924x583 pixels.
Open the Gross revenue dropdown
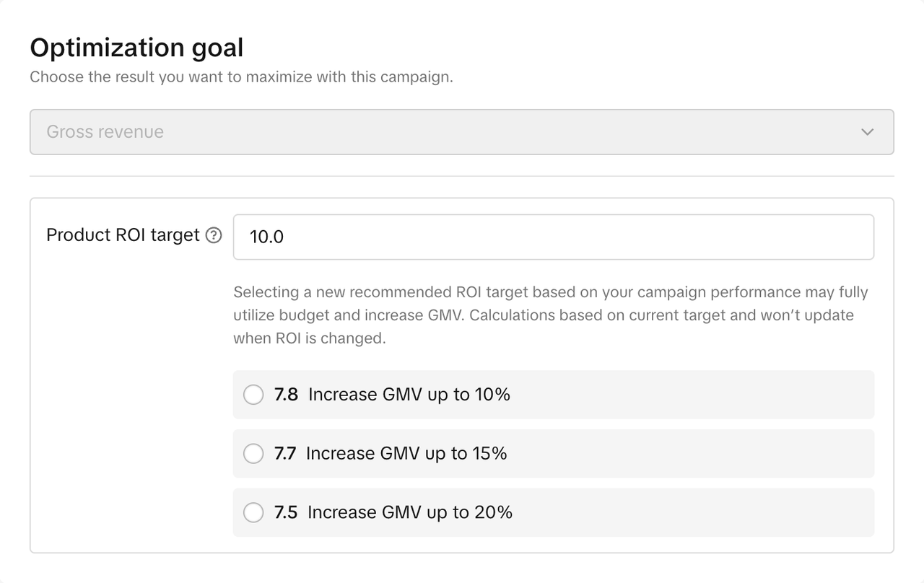point(462,132)
